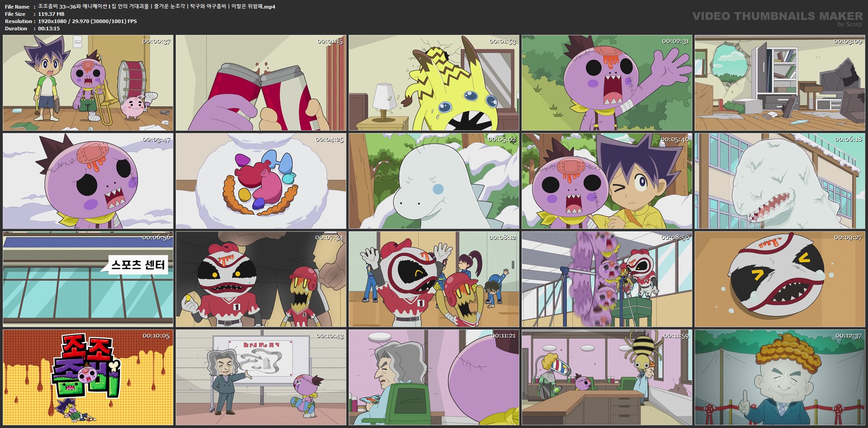The image size is (868, 428).
Task: Select the thumbnail at 00:00:37
Action: (x=88, y=83)
